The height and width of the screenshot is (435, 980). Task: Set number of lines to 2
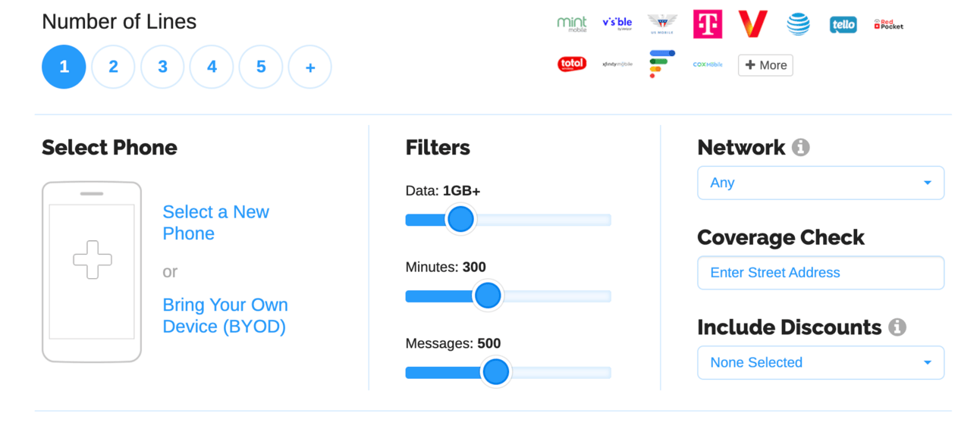pos(113,67)
